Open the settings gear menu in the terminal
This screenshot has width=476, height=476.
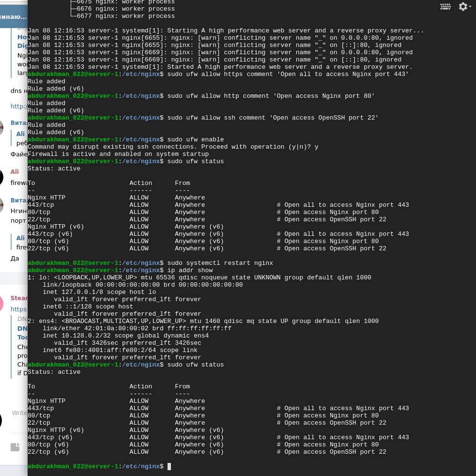464,6
